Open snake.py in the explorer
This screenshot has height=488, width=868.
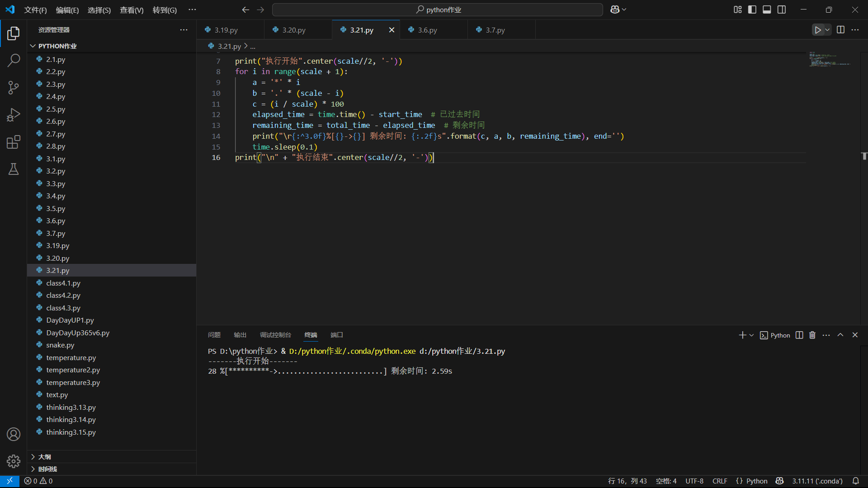click(60, 345)
